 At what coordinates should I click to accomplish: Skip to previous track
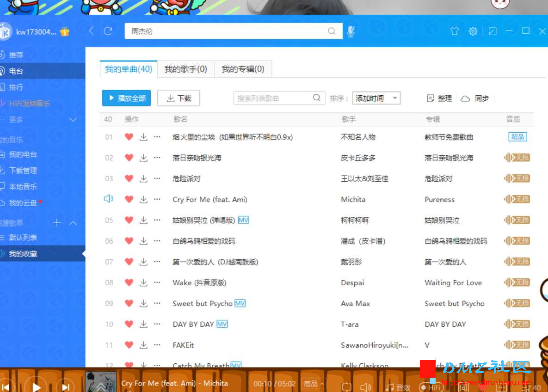pos(6,387)
